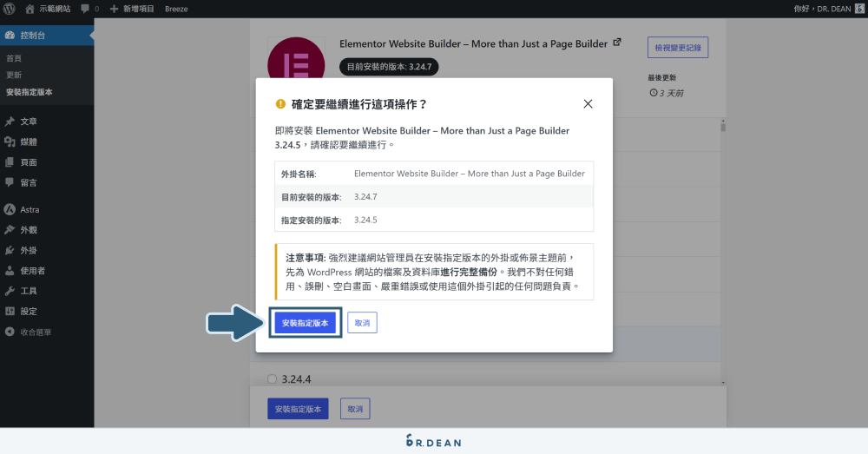Click the 外掛名稱 value in dialog table
This screenshot has width=868, height=454.
click(470, 174)
